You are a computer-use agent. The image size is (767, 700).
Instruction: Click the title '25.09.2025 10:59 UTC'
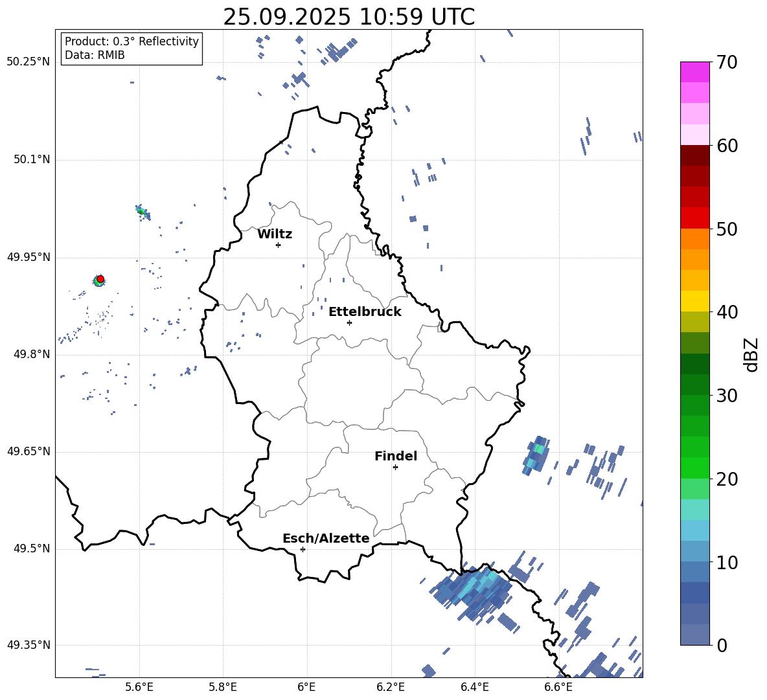349,17
